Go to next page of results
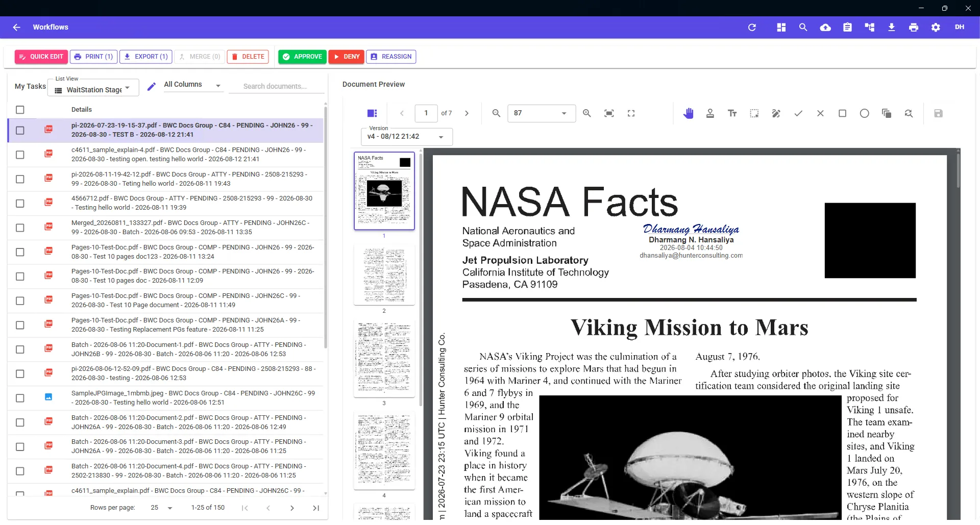Image resolution: width=980 pixels, height=525 pixels. pyautogui.click(x=292, y=508)
